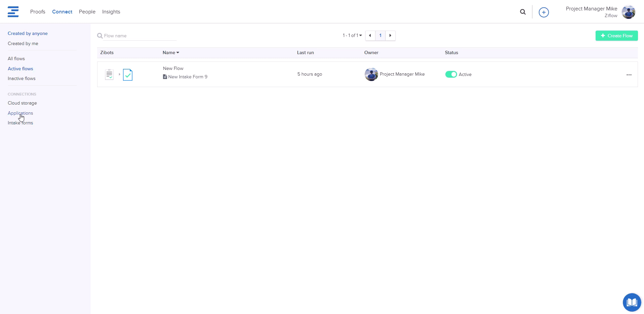Viewport: 644px width, 314px height.
Task: Open the Proofs tab
Action: click(38, 12)
